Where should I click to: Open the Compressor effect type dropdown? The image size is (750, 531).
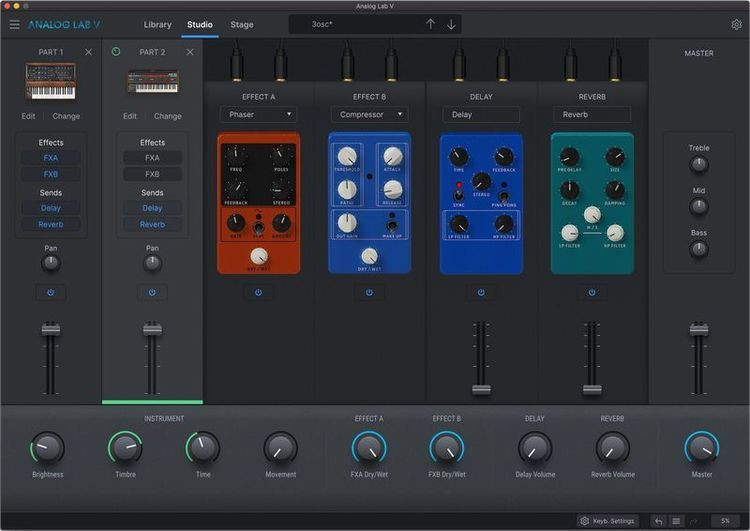coord(369,115)
